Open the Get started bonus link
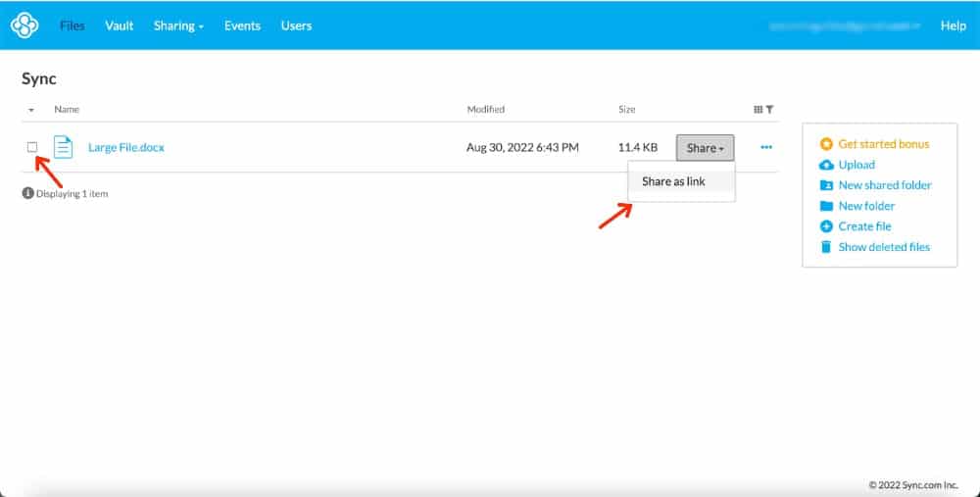Viewport: 980px width, 497px height. [884, 144]
